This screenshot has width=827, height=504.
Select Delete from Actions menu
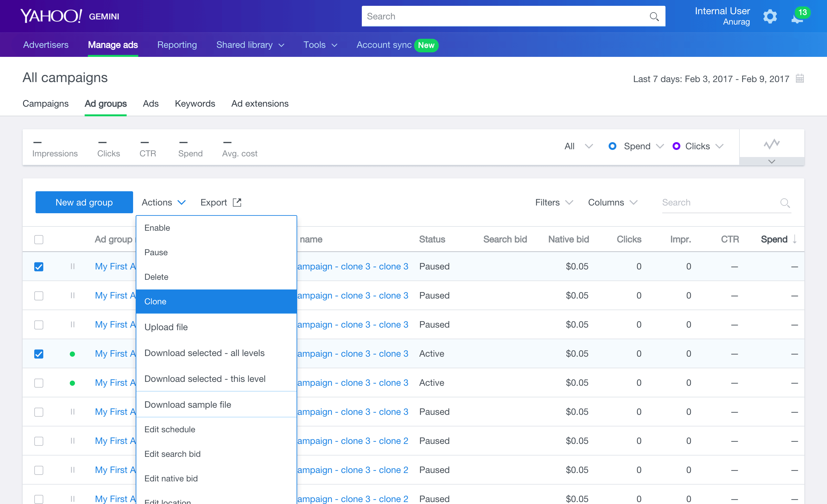pyautogui.click(x=157, y=276)
